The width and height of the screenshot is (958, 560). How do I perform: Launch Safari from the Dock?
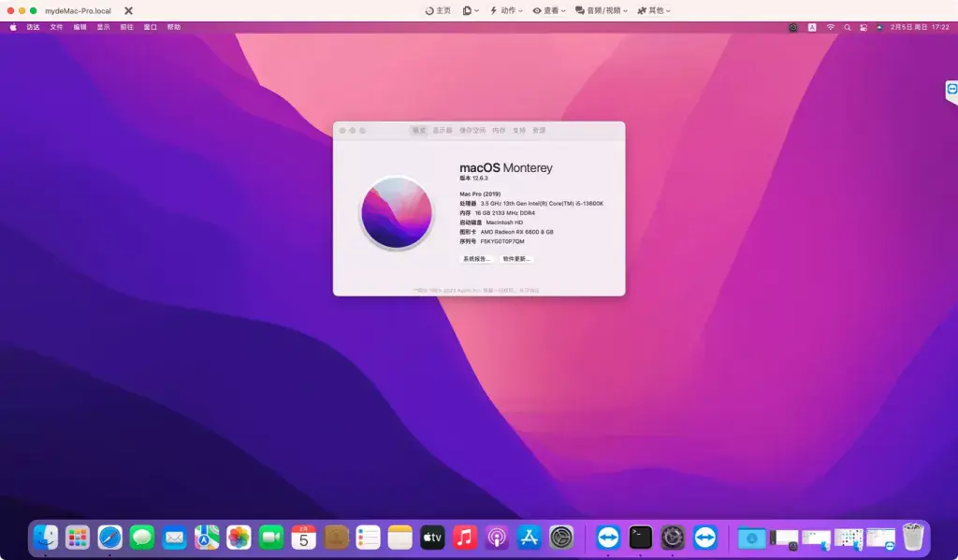coord(110,538)
